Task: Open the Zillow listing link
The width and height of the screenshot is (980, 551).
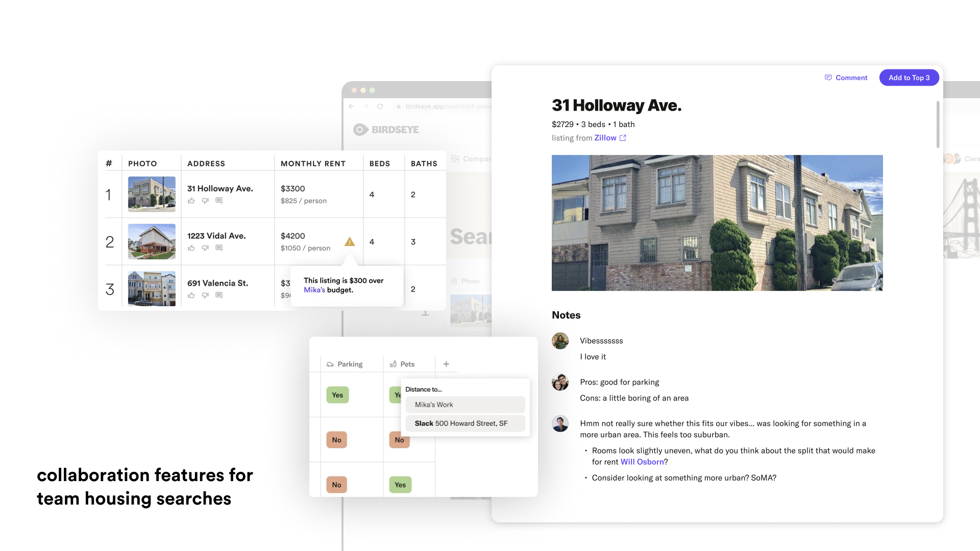Action: 605,138
